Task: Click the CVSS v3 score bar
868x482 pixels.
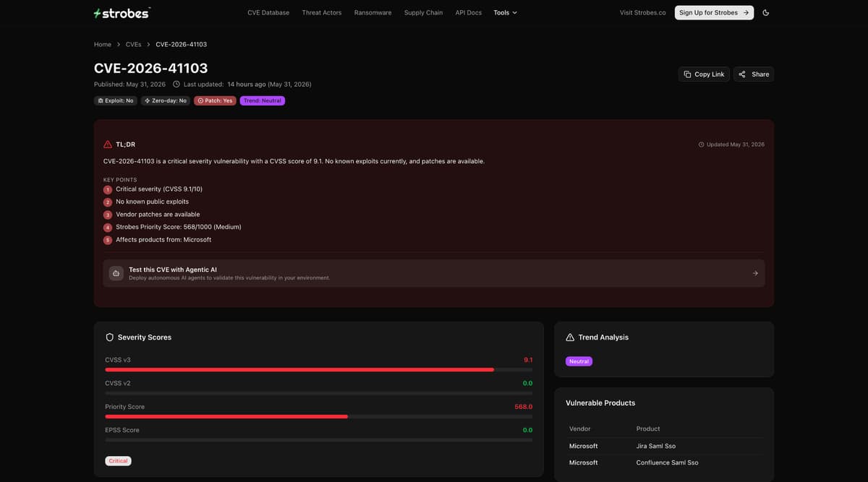Action: (318, 369)
